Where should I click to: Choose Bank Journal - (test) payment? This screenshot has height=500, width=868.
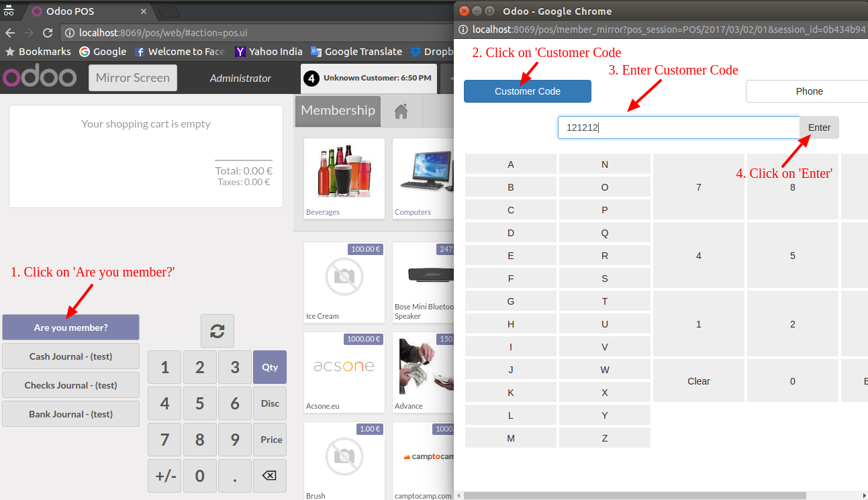tap(71, 414)
